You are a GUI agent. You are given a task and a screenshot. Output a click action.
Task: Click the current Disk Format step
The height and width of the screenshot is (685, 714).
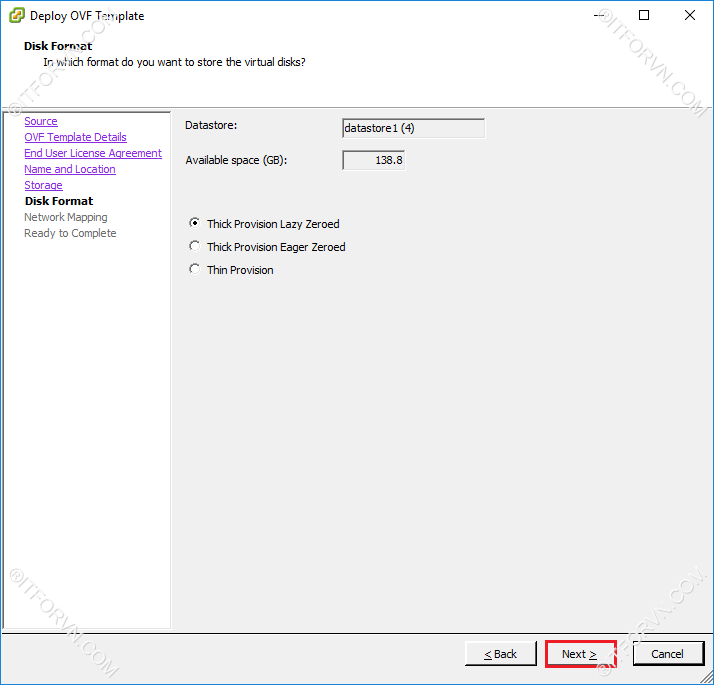[59, 201]
